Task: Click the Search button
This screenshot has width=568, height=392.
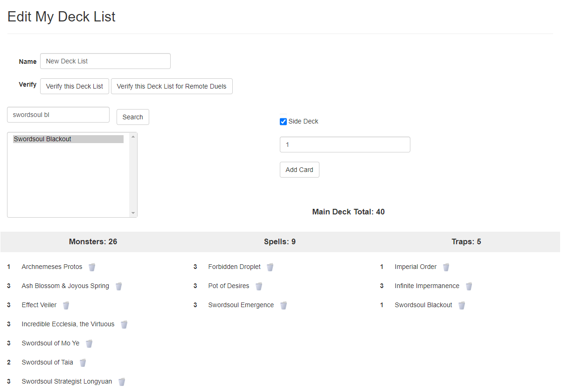Action: pos(133,117)
